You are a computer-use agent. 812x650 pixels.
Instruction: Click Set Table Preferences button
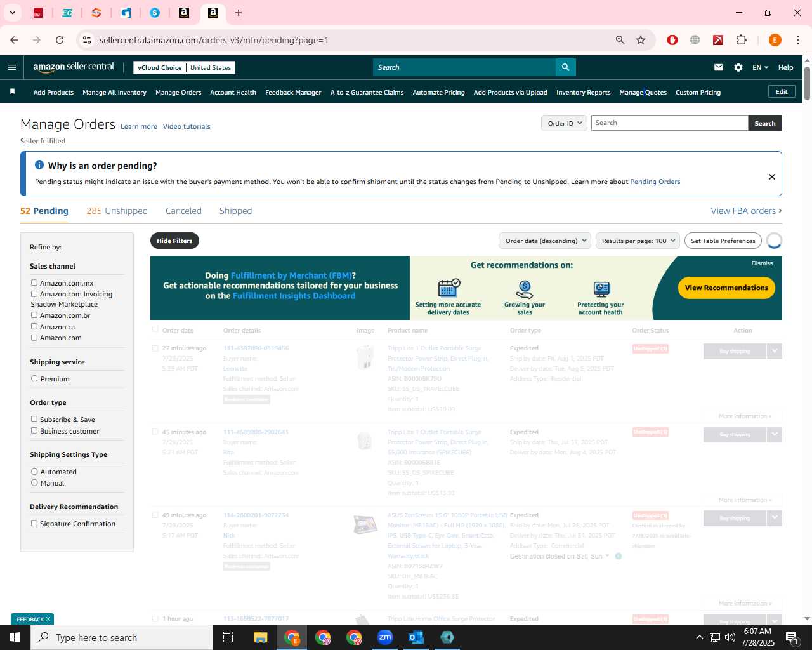(x=723, y=241)
